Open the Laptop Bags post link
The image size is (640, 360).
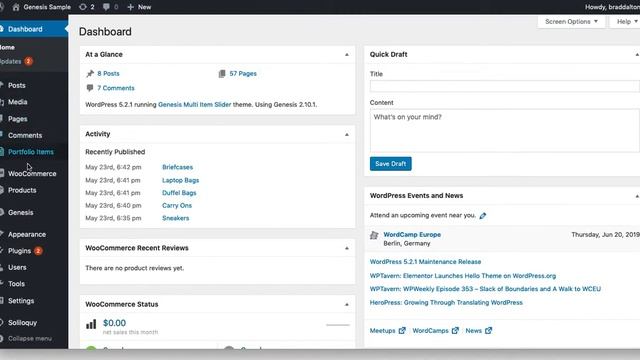tap(180, 180)
